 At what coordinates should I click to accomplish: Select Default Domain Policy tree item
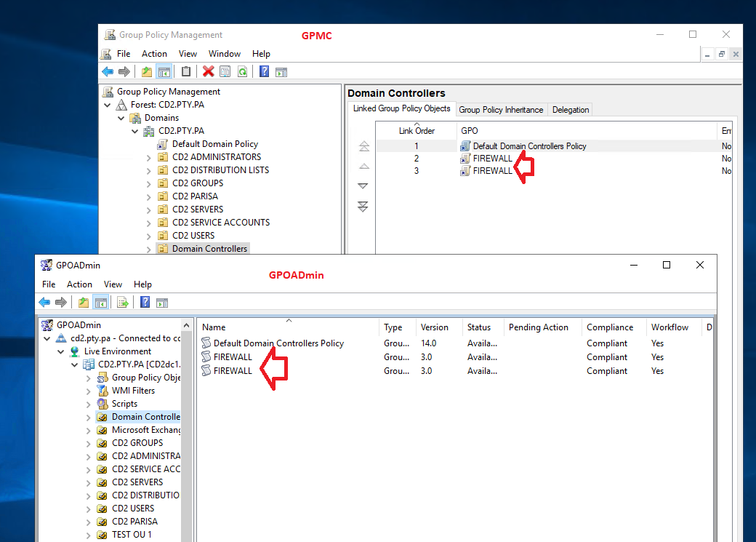(214, 144)
